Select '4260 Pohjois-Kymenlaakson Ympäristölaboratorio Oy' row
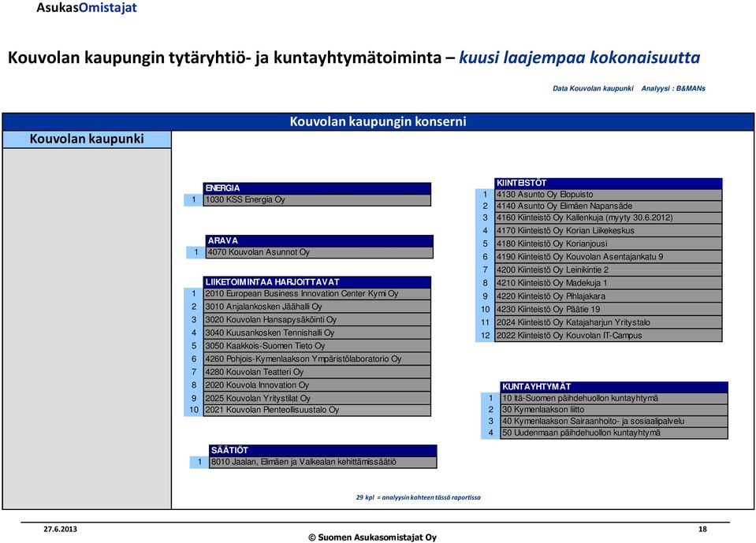Viewport: 756px width, 543px height. (x=317, y=359)
